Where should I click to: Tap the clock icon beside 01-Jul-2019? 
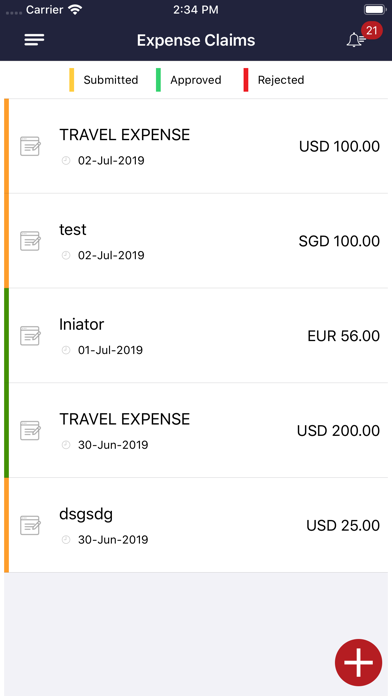[x=66, y=350]
